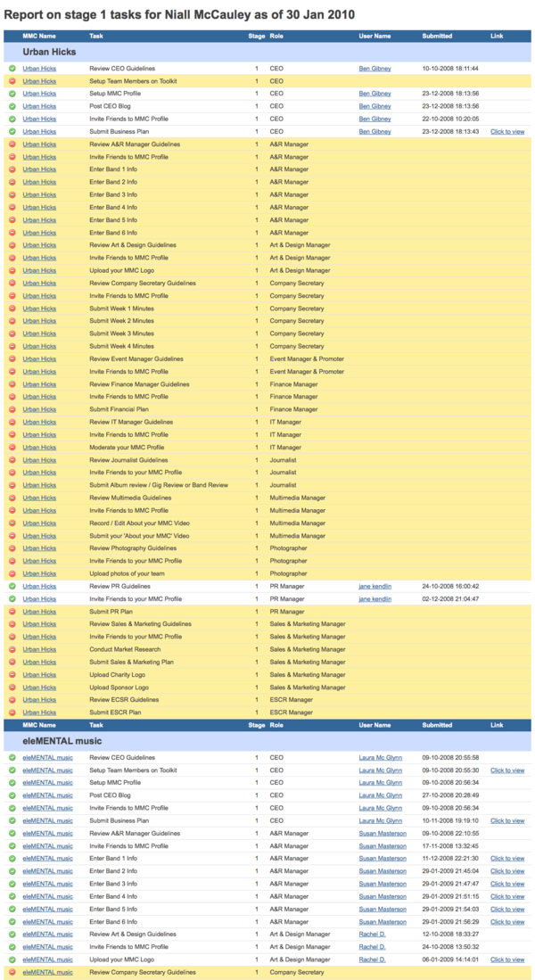The height and width of the screenshot is (980, 535).
Task: Click to view Urban Hicks Submit Business Plan
Action: [x=507, y=131]
